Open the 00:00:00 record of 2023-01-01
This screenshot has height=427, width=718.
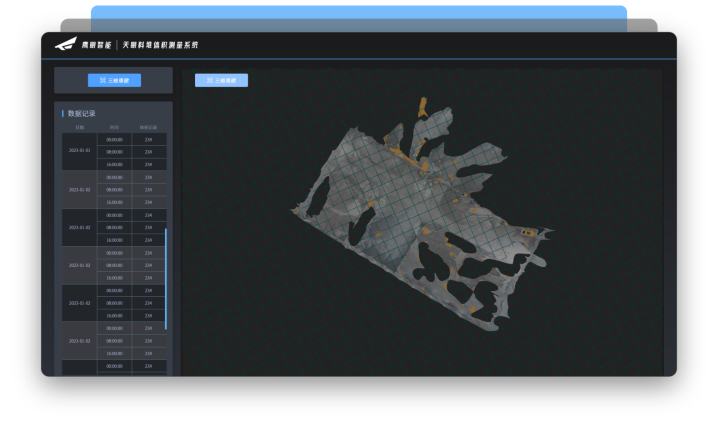tap(114, 140)
